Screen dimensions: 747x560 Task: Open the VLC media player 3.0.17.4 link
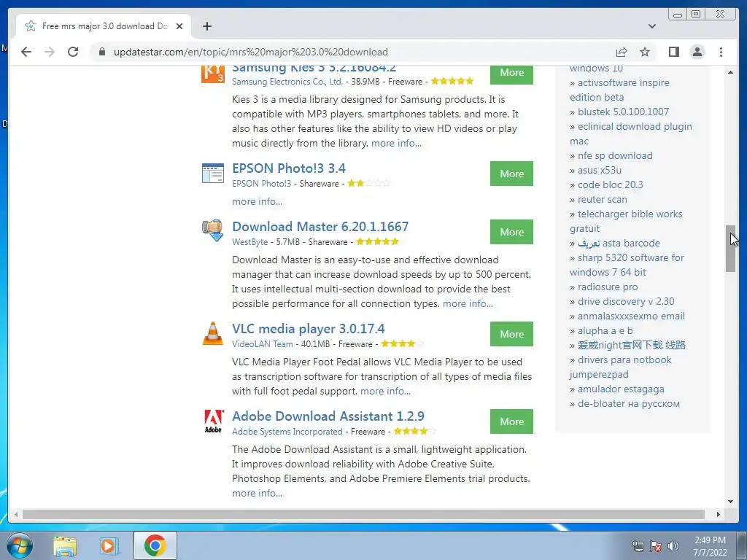point(309,329)
